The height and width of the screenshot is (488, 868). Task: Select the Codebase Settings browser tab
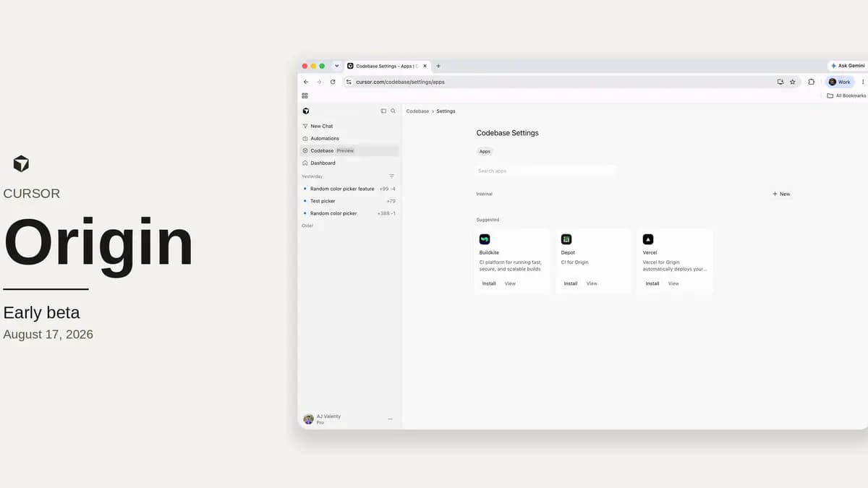click(x=386, y=66)
